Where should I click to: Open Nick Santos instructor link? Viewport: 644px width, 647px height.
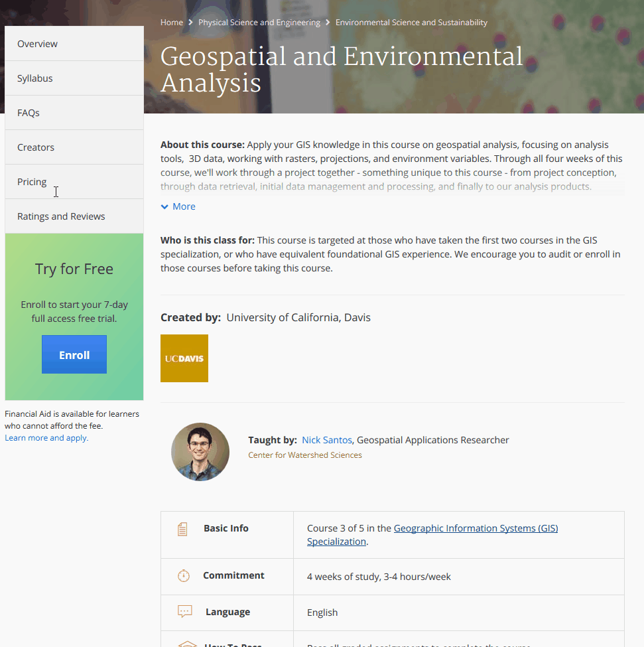pos(327,440)
